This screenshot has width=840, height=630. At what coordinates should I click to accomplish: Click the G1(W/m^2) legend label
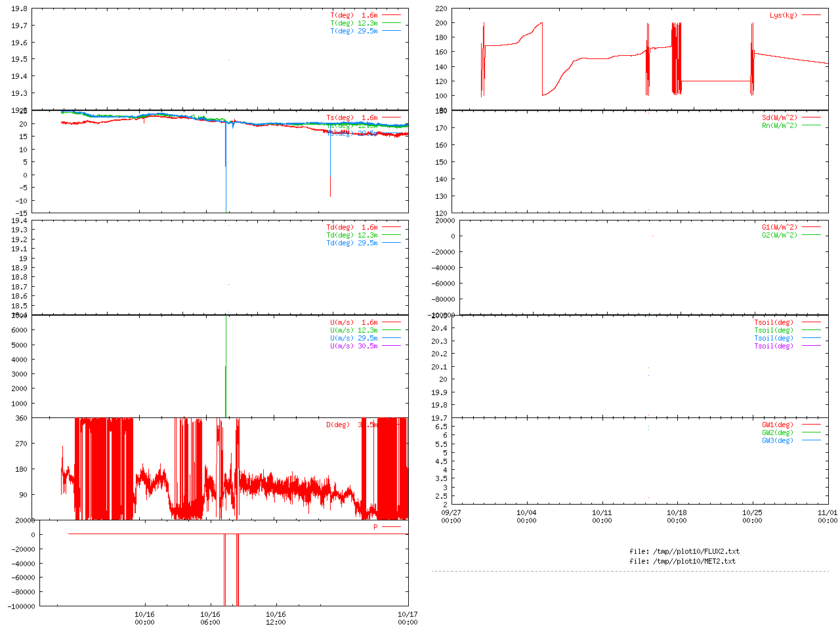(x=779, y=227)
